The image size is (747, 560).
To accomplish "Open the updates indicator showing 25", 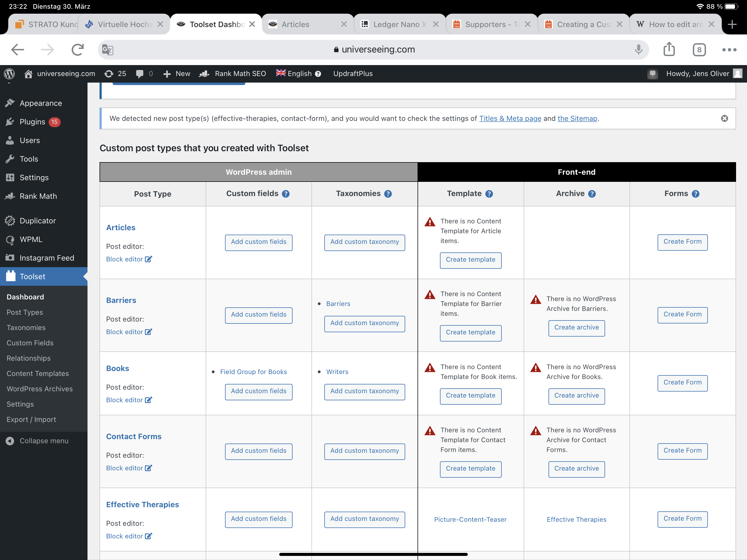I will pos(115,74).
